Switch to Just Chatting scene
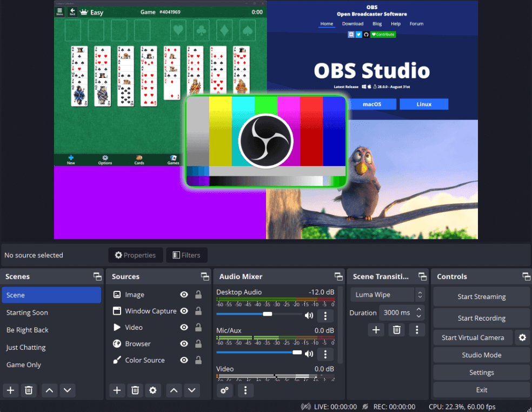 click(51, 348)
